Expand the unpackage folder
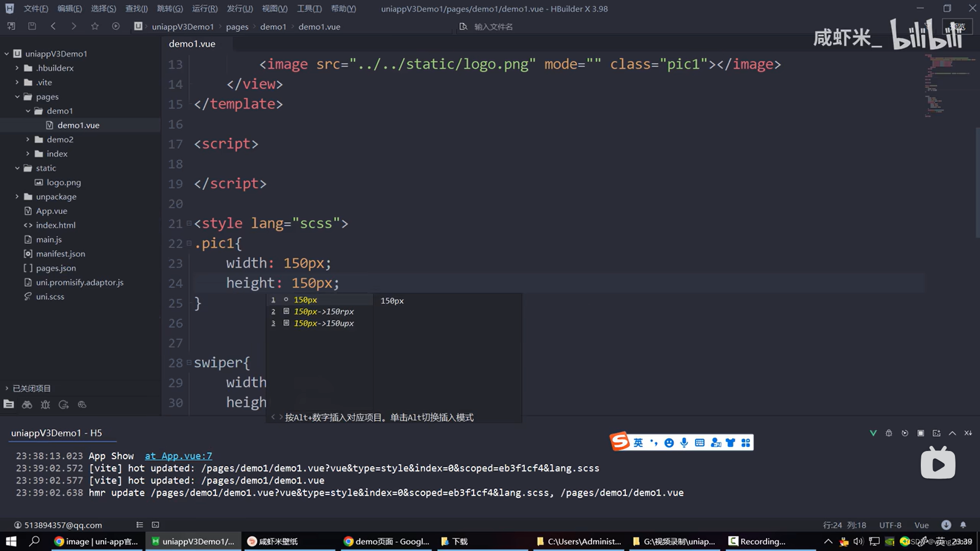This screenshot has width=980, height=551. click(x=17, y=196)
